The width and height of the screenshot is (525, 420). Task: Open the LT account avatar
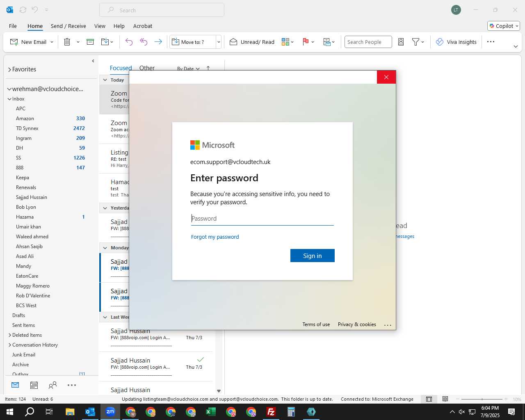pyautogui.click(x=456, y=10)
